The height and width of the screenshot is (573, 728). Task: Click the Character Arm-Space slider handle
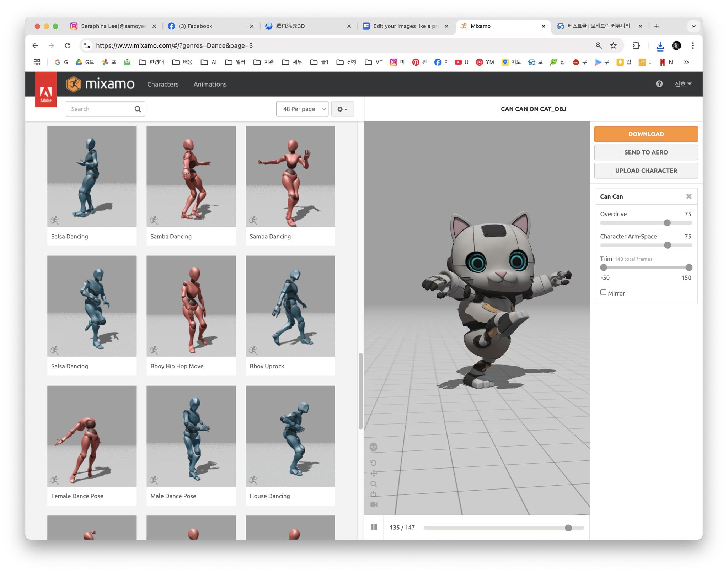[667, 245]
